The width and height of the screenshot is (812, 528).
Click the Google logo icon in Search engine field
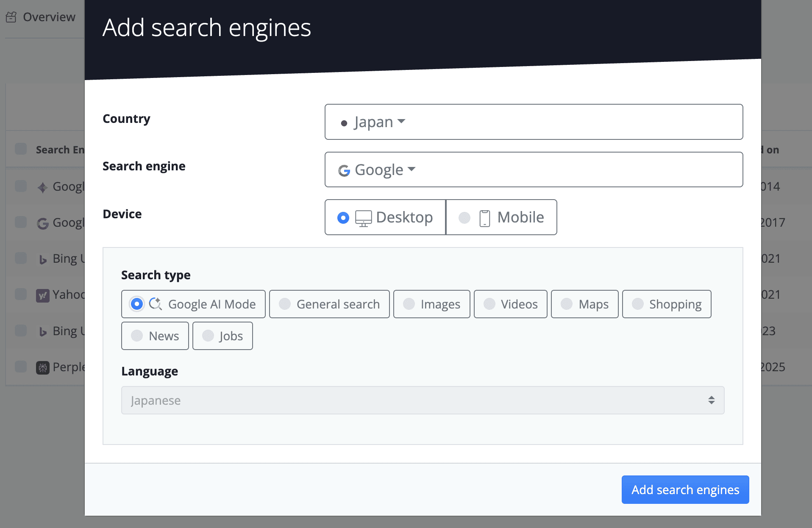coord(344,170)
